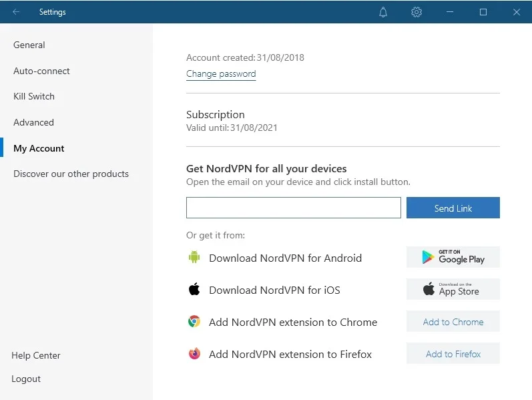Open the Get it on Google Play badge
532x400 pixels.
tap(453, 257)
